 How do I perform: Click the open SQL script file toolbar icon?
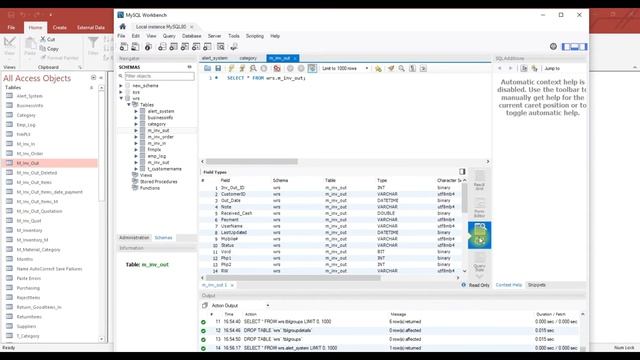(x=135, y=47)
